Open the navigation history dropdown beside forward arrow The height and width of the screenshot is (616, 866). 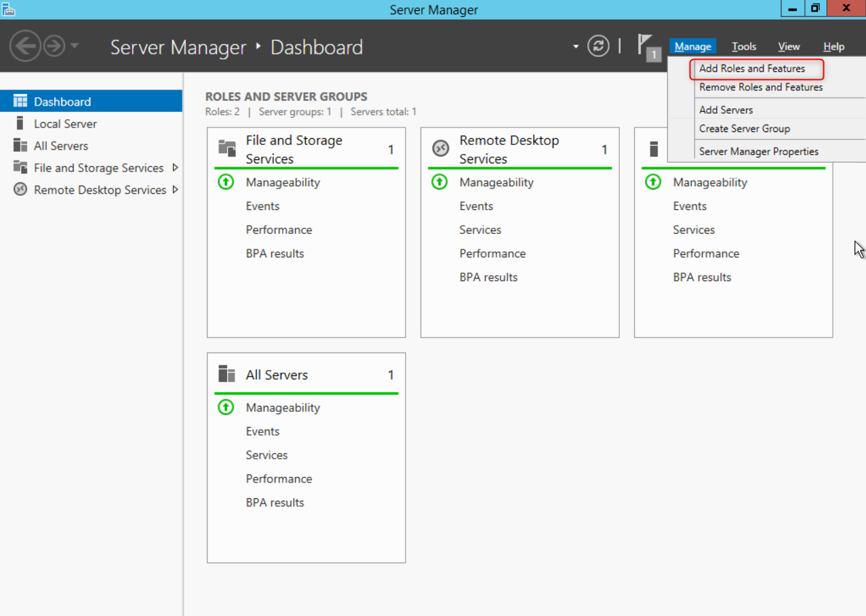pyautogui.click(x=74, y=46)
